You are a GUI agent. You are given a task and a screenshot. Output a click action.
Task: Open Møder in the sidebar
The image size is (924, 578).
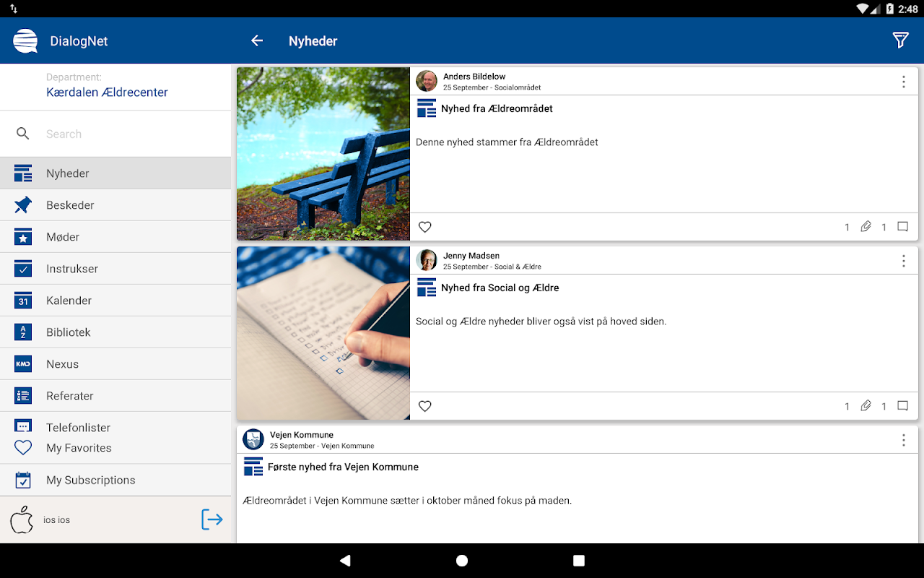click(x=115, y=237)
